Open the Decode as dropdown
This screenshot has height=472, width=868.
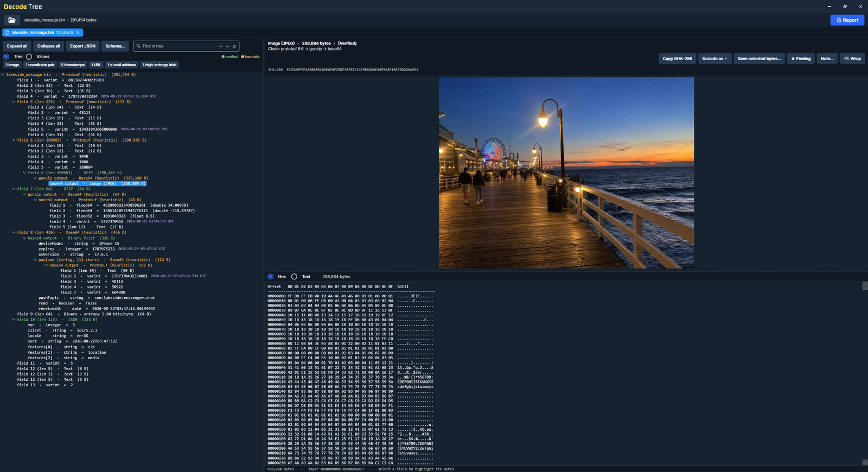click(714, 59)
